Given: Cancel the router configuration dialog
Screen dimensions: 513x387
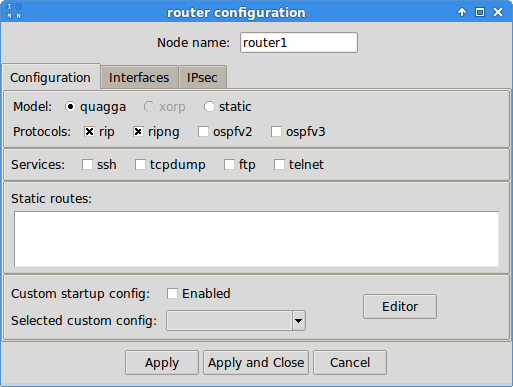Looking at the screenshot, I should pos(350,362).
